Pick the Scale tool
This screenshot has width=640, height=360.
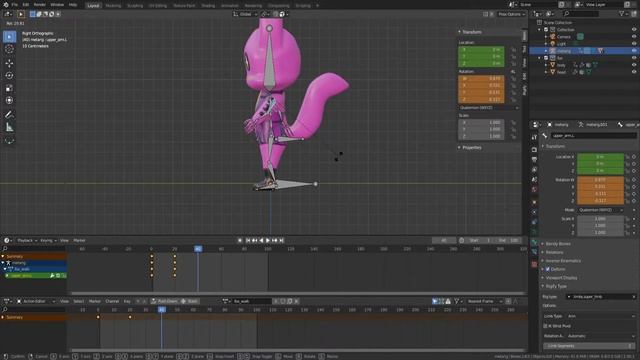pyautogui.click(x=9, y=88)
